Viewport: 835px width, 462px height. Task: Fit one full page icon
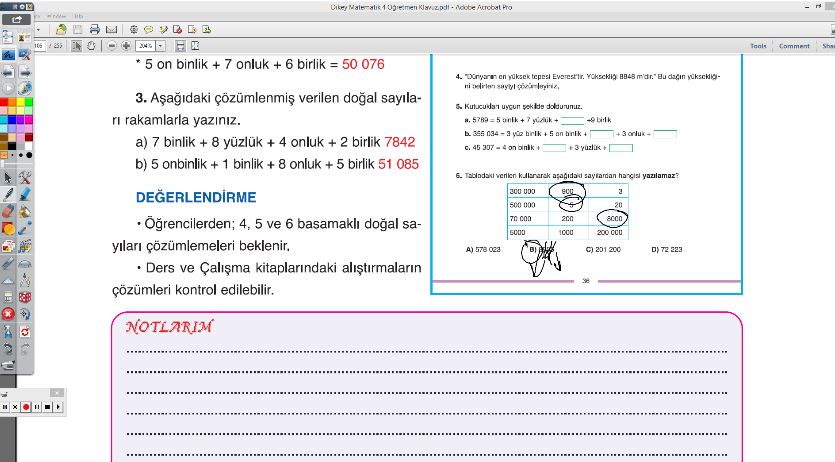pos(195,46)
